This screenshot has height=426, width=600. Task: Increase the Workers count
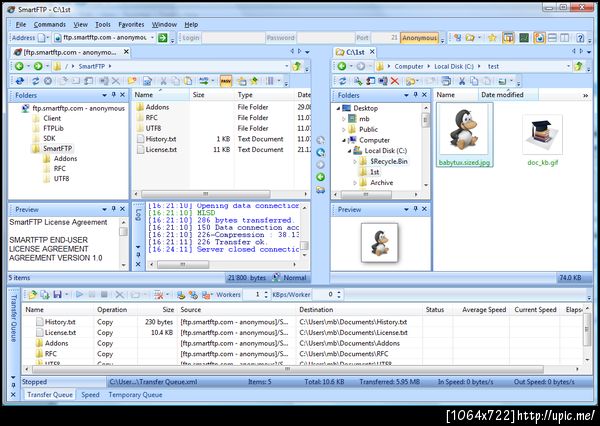(266, 292)
